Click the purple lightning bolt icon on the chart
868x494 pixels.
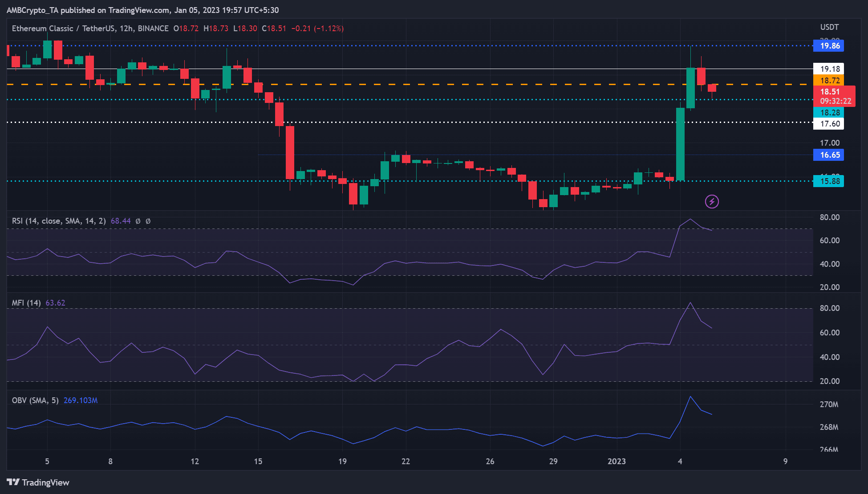(x=712, y=202)
